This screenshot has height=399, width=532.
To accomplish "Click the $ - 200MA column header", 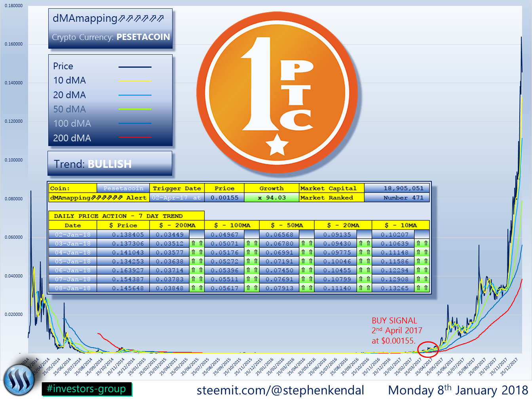I will (177, 225).
